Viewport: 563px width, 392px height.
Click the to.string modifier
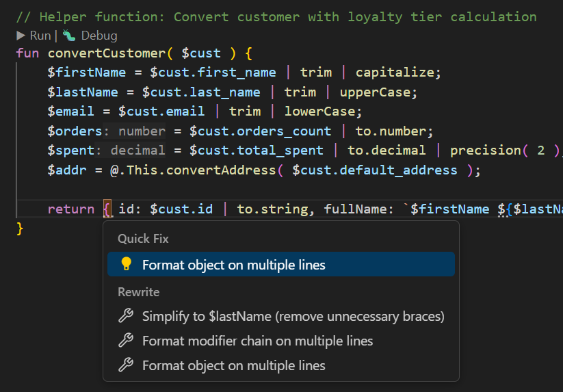click(x=272, y=209)
